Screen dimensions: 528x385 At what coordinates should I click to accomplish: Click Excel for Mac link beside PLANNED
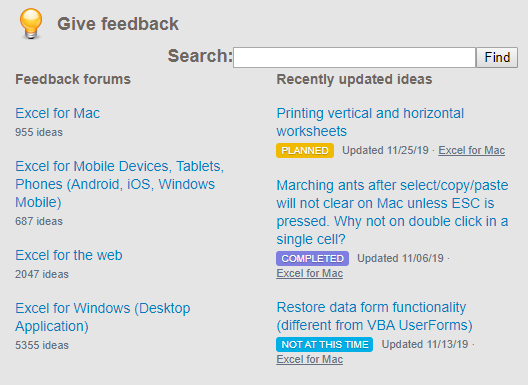[x=471, y=150]
